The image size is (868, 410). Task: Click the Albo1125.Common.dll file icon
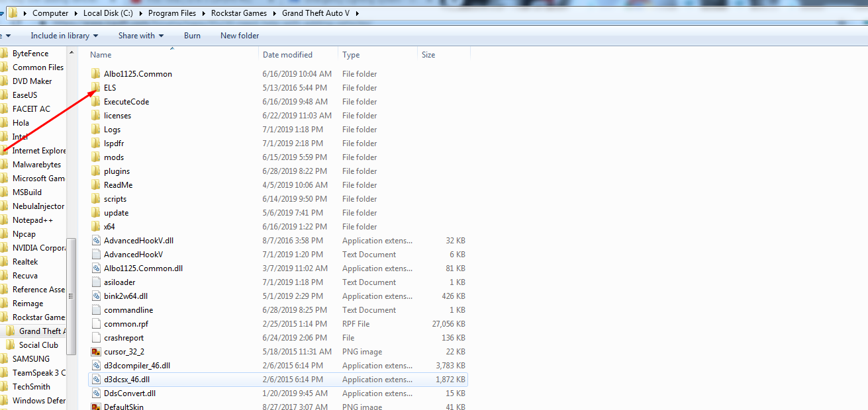point(96,268)
